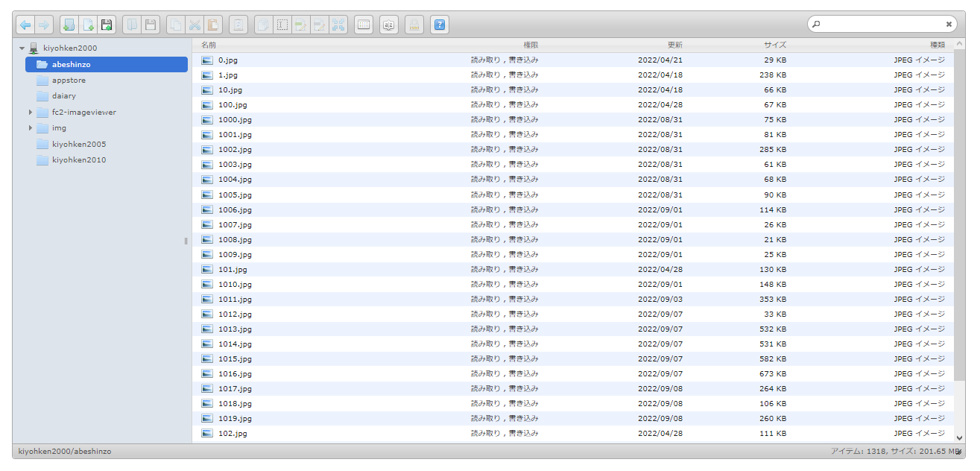
Task: Click the image icon beside 1000.jpg
Action: click(207, 120)
